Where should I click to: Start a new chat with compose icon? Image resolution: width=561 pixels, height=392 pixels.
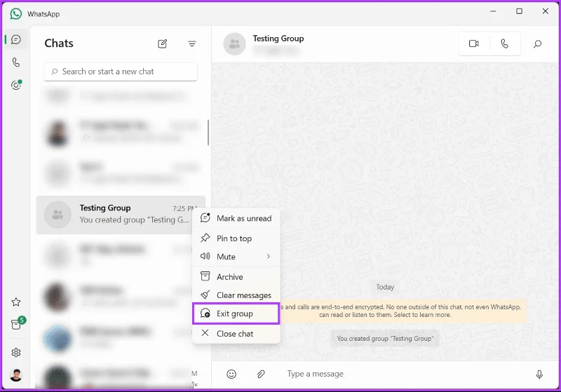coord(163,43)
